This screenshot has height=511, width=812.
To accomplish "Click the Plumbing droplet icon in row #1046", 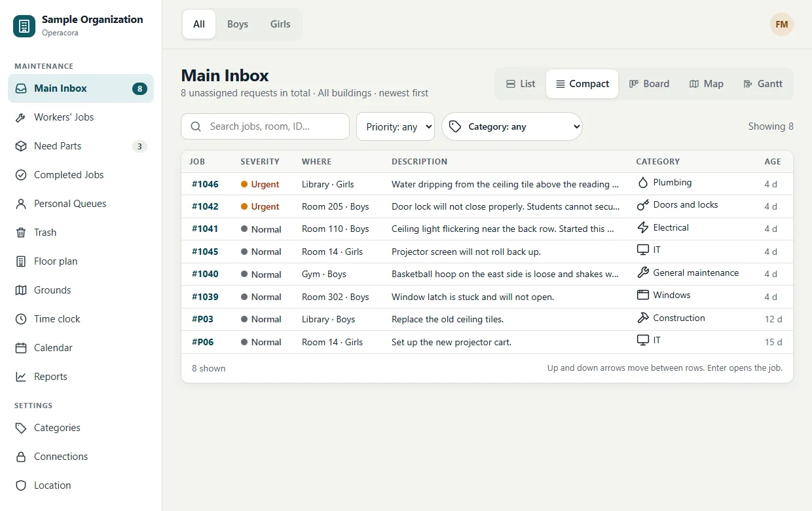I will point(643,183).
